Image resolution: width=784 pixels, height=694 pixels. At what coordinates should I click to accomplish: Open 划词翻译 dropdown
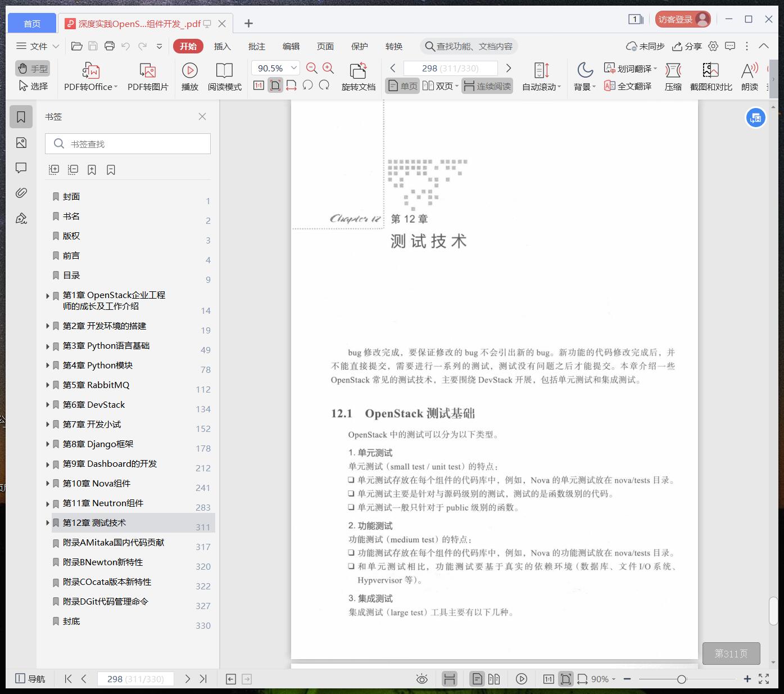(x=631, y=69)
